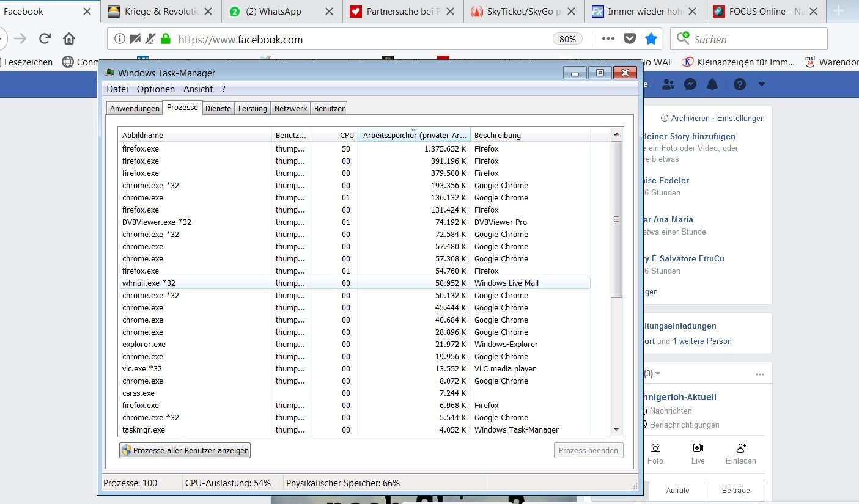
Task: Open Facebook notifications bell
Action: coord(712,85)
